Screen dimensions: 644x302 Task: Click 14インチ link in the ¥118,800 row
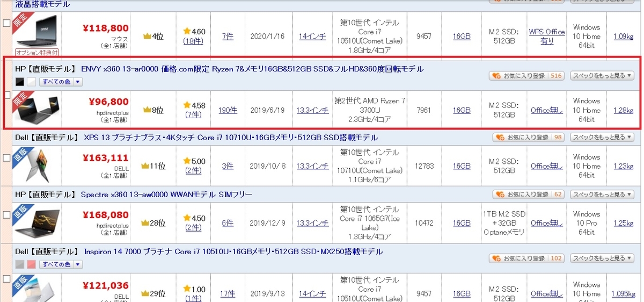point(312,37)
